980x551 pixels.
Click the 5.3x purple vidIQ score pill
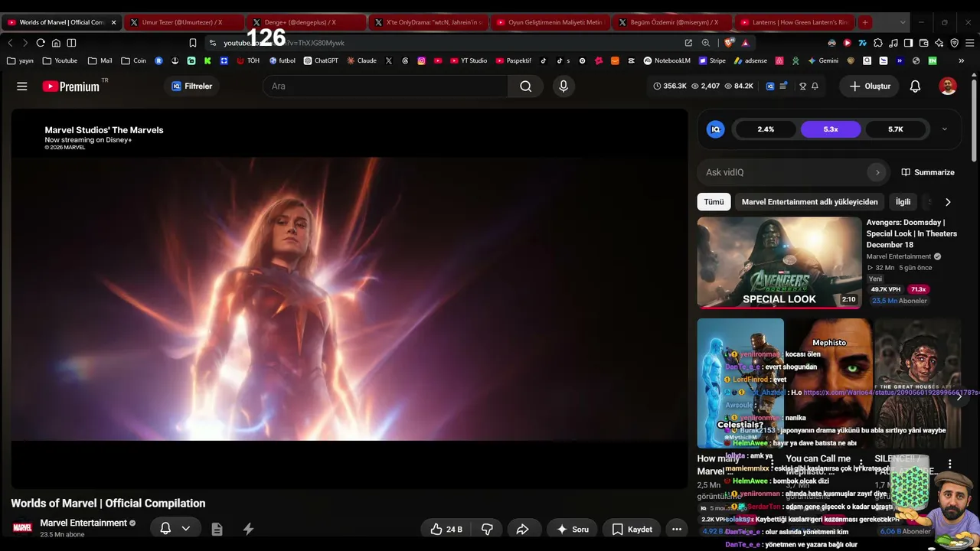pos(831,129)
